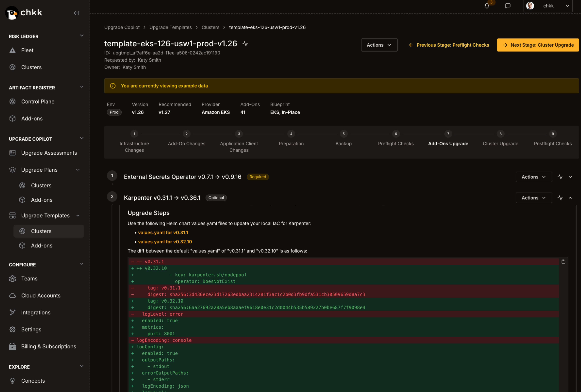Open Billing & Subscriptions
The height and width of the screenshot is (392, 581).
(x=49, y=347)
